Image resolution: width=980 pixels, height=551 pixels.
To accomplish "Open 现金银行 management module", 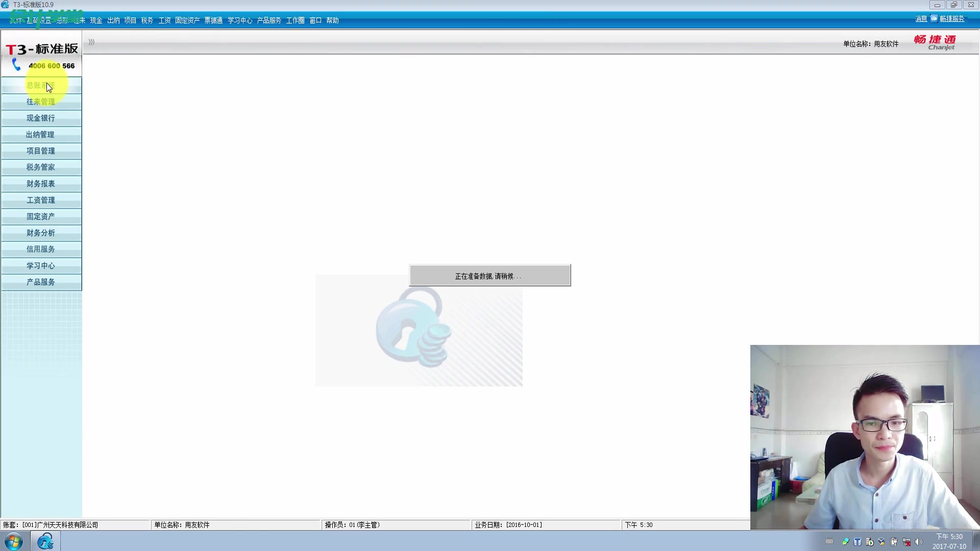I will coord(40,118).
